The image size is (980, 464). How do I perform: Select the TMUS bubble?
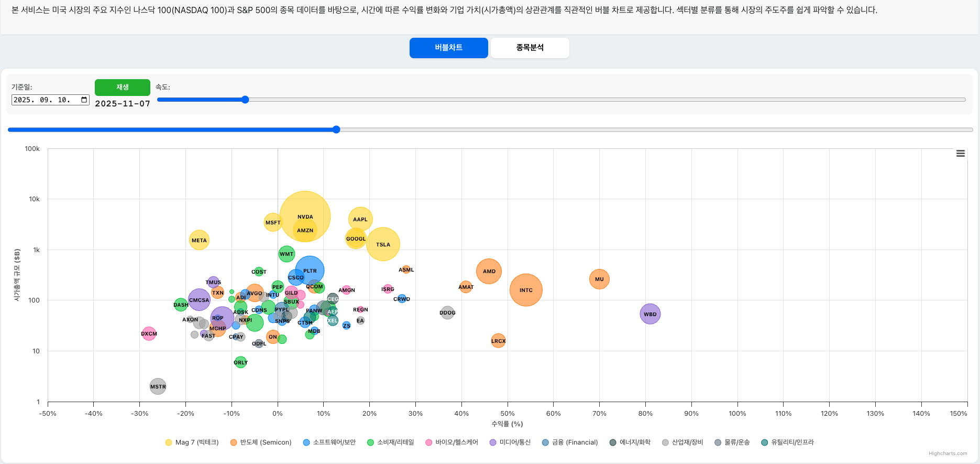[x=213, y=282]
